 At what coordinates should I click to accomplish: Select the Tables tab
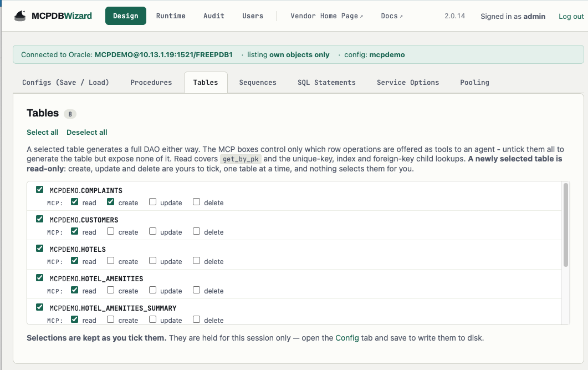pyautogui.click(x=206, y=82)
